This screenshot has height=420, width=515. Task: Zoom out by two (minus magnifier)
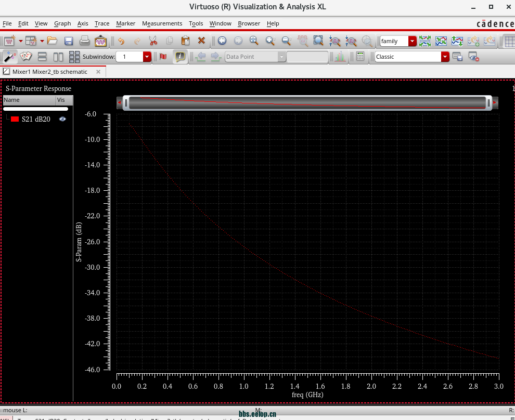click(287, 41)
